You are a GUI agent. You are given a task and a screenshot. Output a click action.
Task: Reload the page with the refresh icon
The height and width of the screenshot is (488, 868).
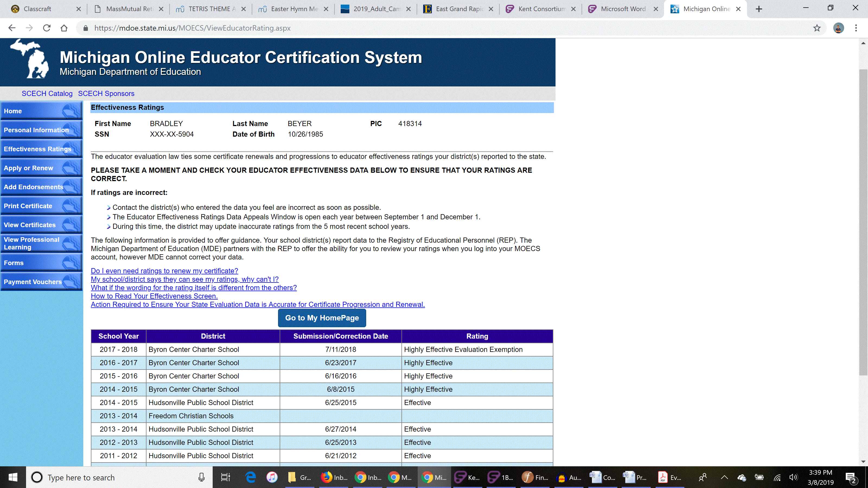(46, 28)
